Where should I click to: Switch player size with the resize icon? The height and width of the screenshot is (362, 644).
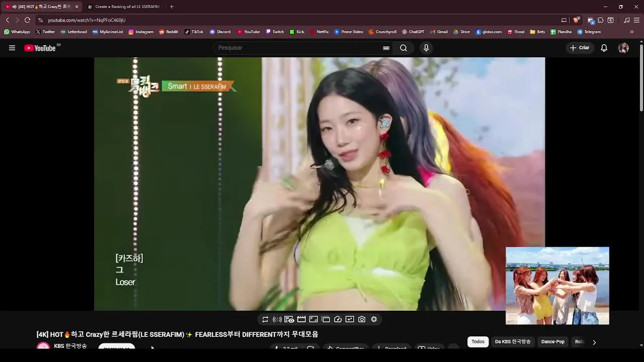coord(313,319)
